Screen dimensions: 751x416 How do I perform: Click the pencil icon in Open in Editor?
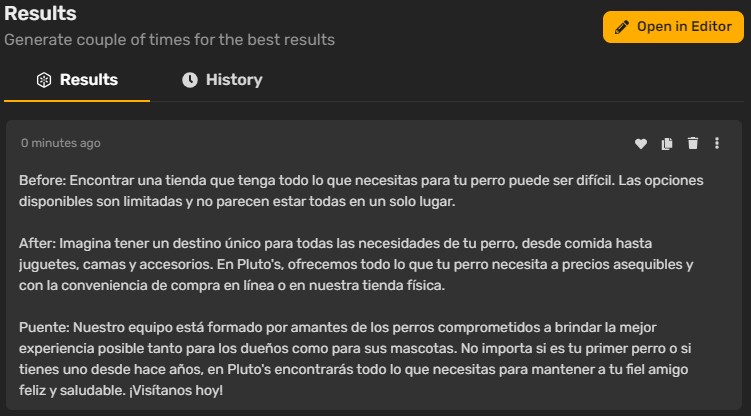click(x=622, y=27)
